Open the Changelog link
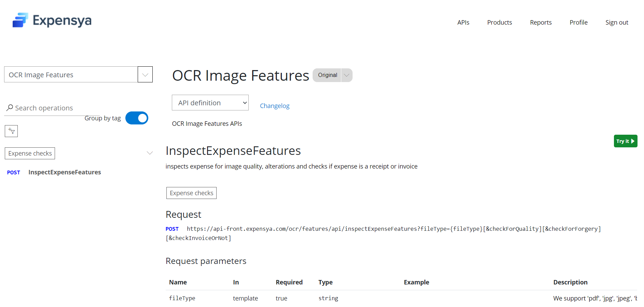This screenshot has height=307, width=644. (274, 106)
